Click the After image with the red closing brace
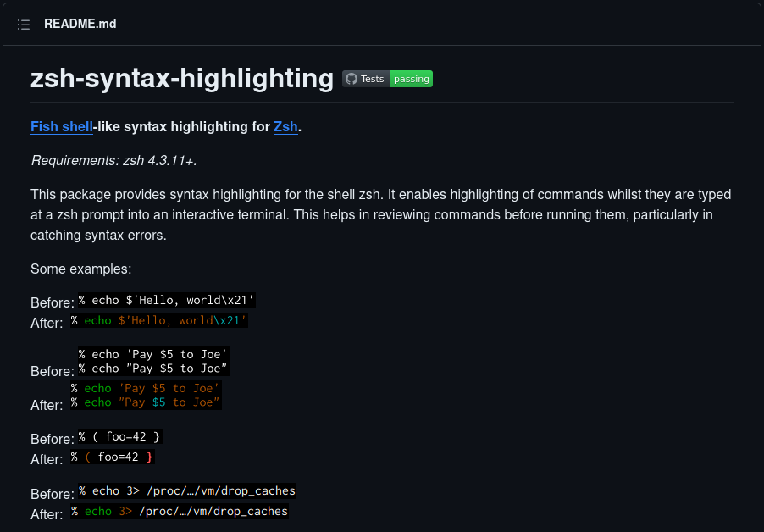Screen dimensions: 764x532 (113, 457)
